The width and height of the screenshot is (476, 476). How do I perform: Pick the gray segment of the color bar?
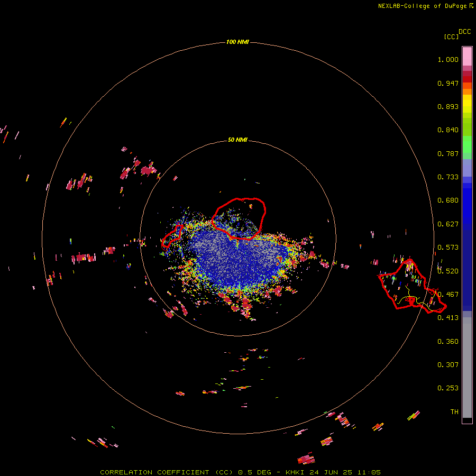click(467, 368)
